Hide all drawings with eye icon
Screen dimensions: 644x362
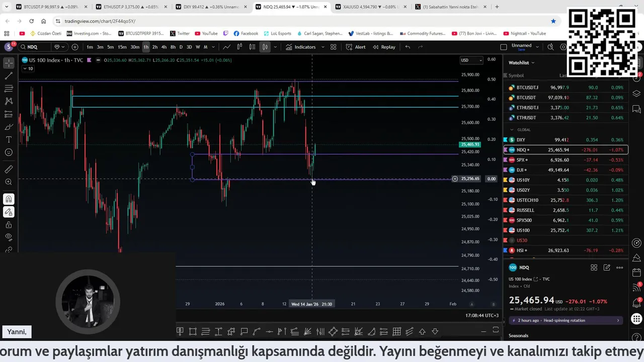coord(9,237)
